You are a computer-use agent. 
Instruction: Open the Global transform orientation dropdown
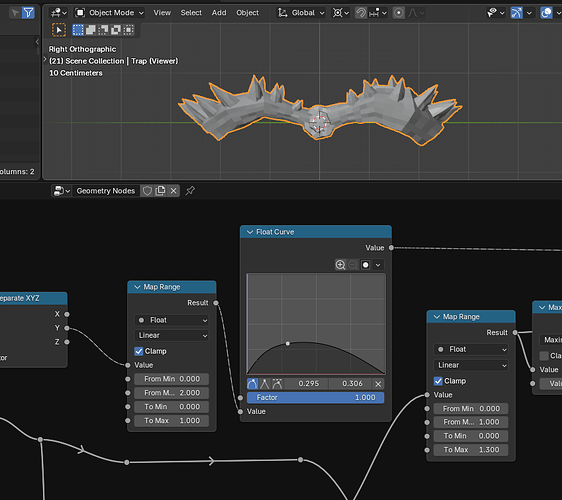[x=301, y=13]
